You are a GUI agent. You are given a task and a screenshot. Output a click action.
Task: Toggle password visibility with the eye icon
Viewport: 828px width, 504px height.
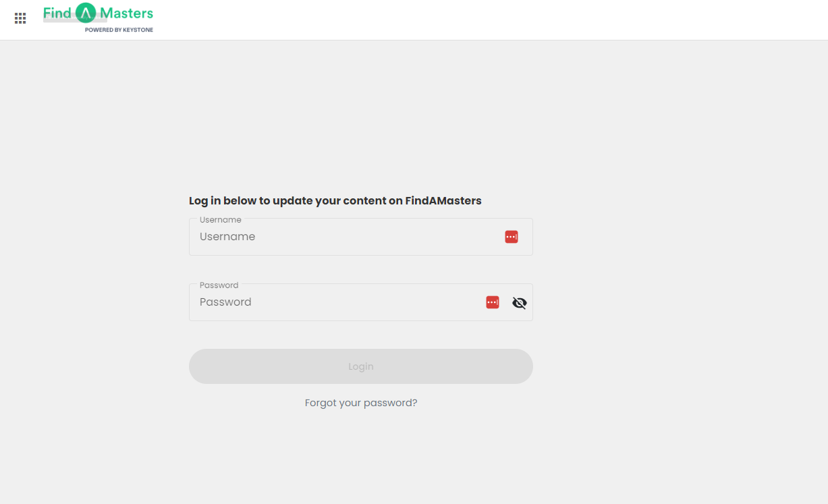click(x=519, y=302)
